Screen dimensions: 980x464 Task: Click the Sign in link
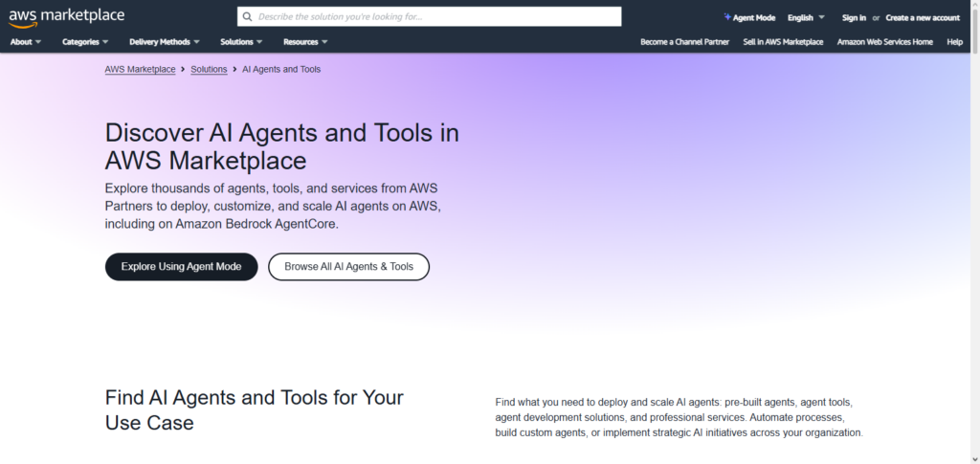854,17
